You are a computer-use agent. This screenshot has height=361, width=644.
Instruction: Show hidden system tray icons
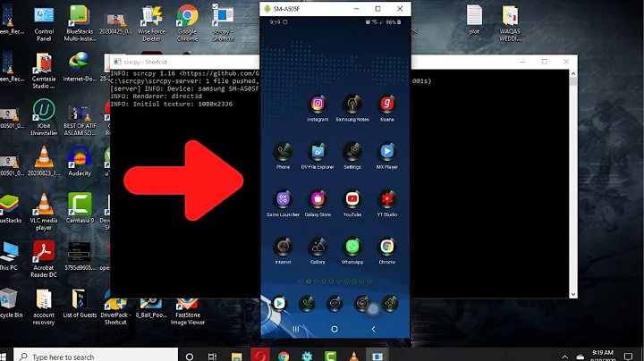coord(565,357)
